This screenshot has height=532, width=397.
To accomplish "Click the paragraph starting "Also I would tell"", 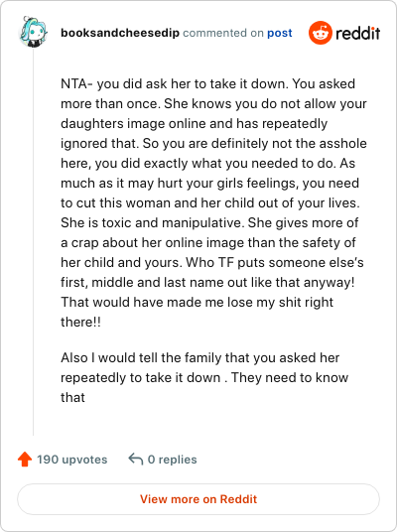I will 204,377.
